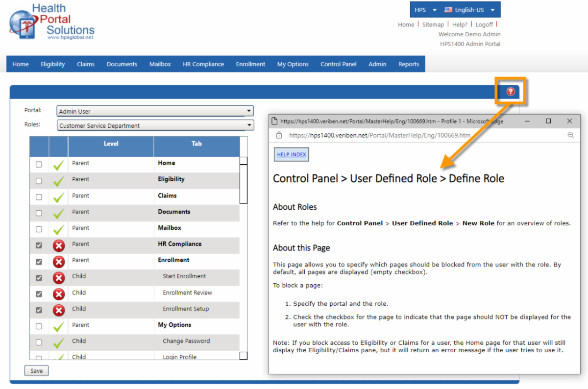This screenshot has height=389, width=588.
Task: Click the Logoff link
Action: coord(484,24)
